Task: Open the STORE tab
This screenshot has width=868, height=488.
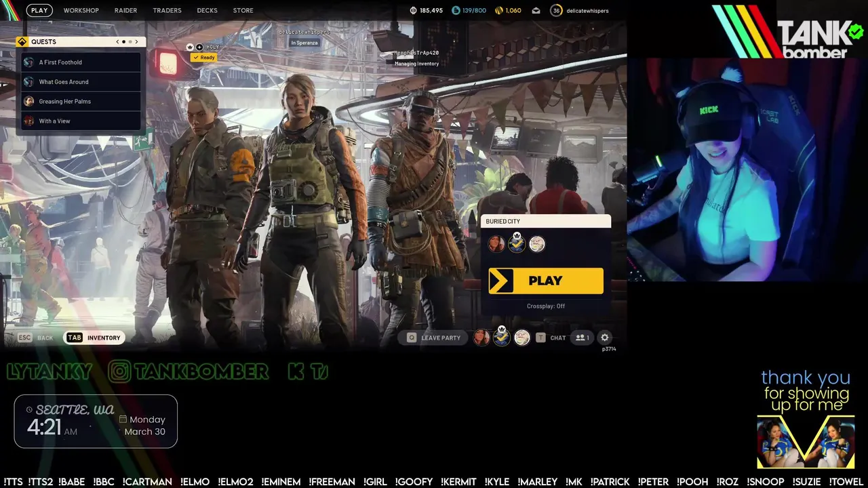Action: 243,10
